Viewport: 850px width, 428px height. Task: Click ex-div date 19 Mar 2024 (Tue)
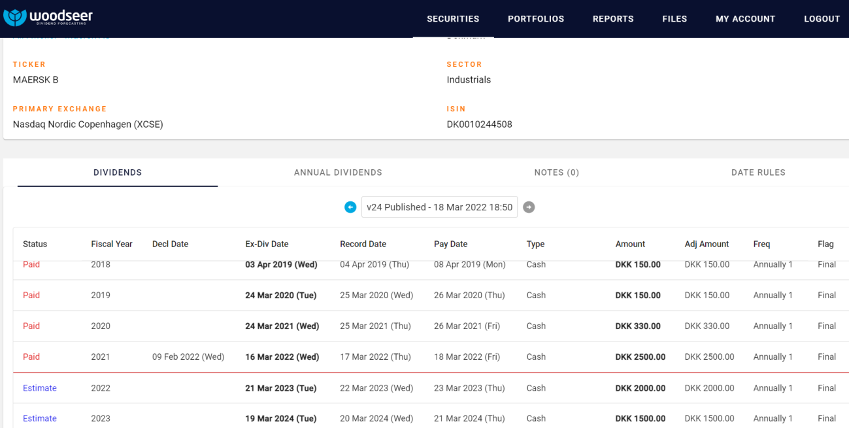click(281, 418)
